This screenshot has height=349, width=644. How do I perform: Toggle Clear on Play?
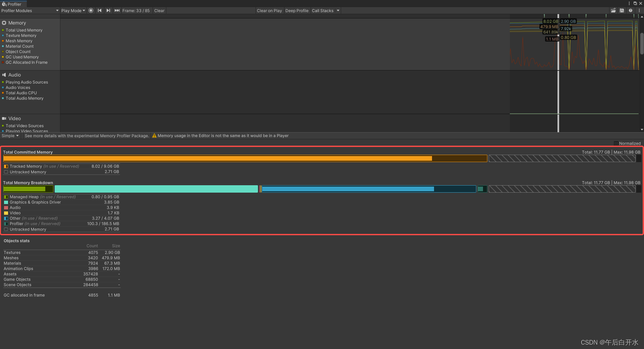point(269,10)
